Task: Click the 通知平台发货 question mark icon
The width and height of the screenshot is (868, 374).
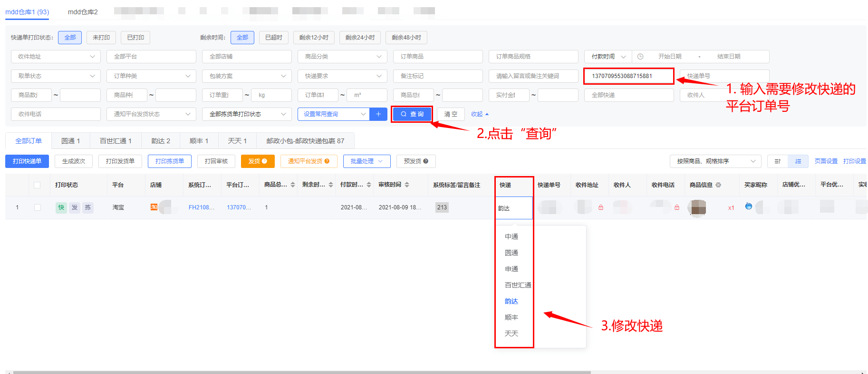Action: coord(327,161)
